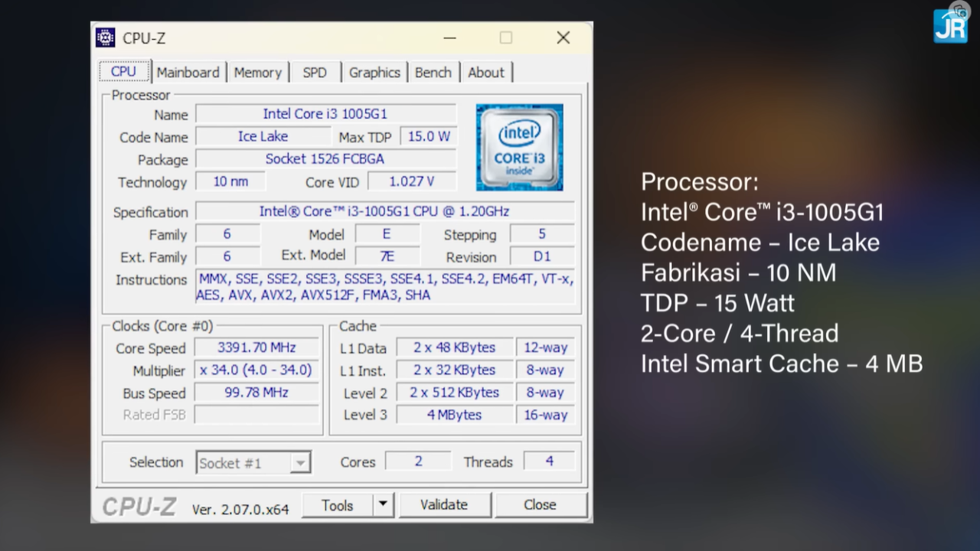Show the About tab
The width and height of the screenshot is (980, 551).
coord(486,72)
